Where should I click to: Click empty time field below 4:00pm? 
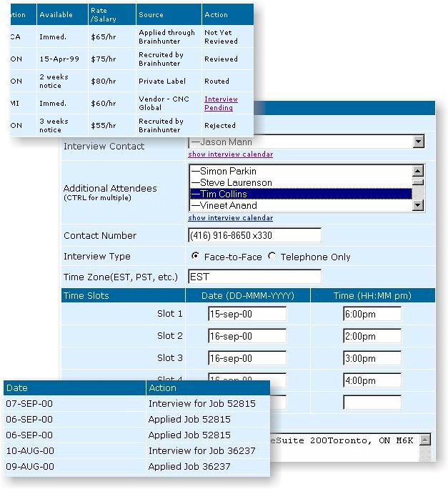372,402
